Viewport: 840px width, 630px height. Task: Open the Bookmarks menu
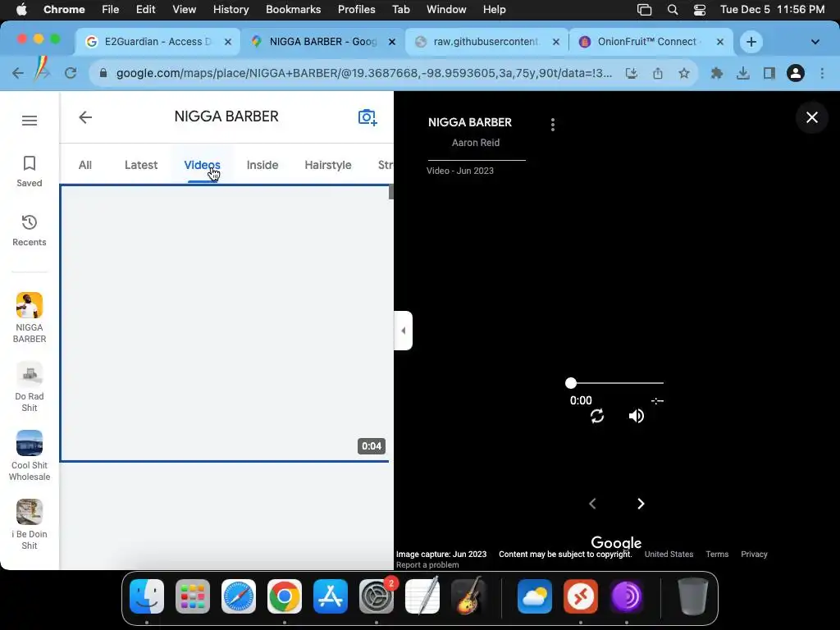(293, 10)
